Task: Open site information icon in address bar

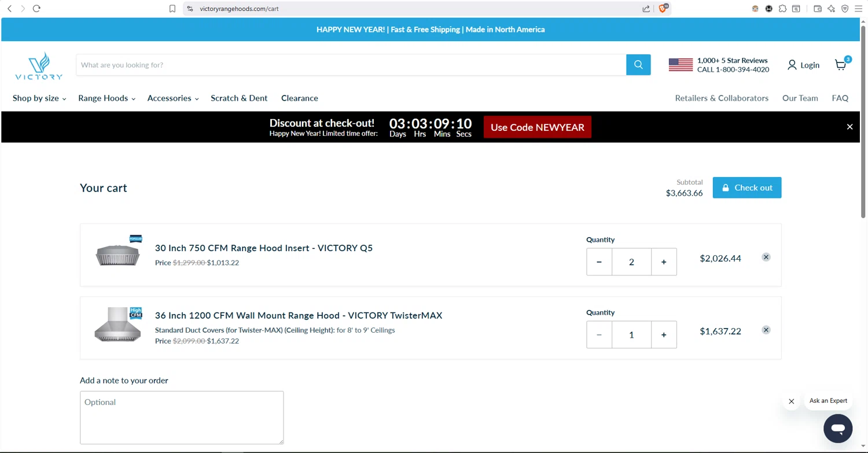Action: click(190, 9)
